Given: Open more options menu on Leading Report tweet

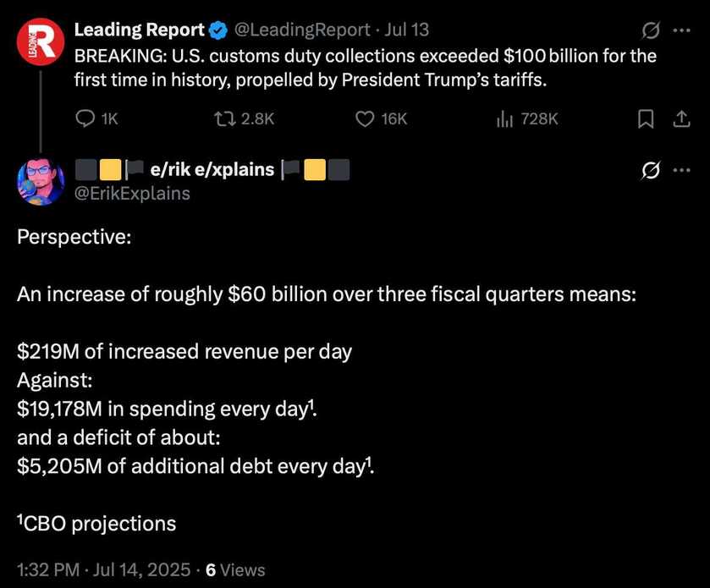Looking at the screenshot, I should tap(681, 30).
